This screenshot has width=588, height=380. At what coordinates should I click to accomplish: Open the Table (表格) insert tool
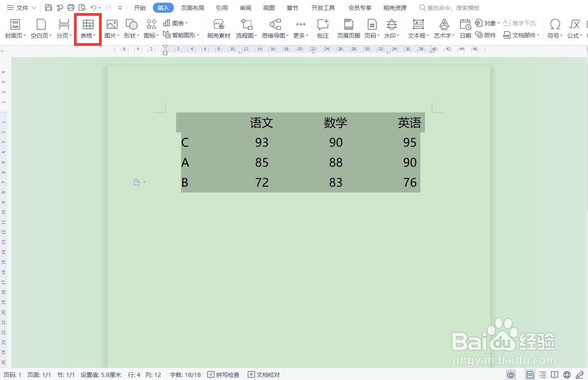tap(88, 29)
